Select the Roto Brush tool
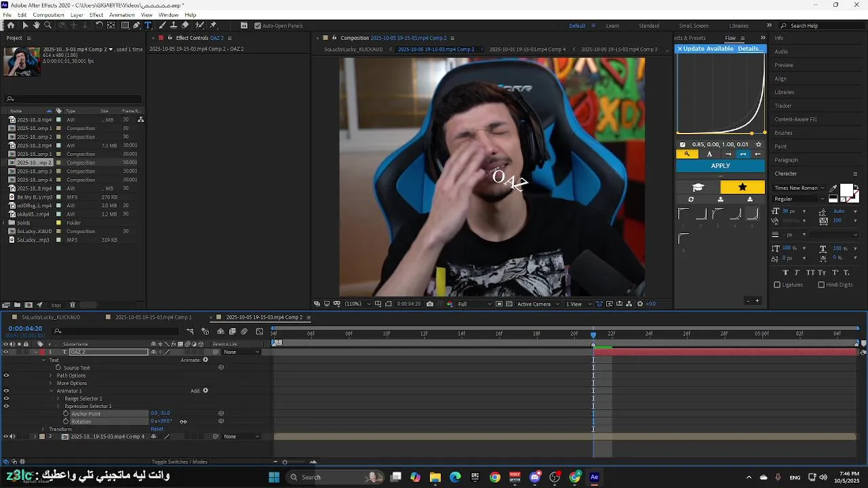868x488 pixels. coord(199,25)
